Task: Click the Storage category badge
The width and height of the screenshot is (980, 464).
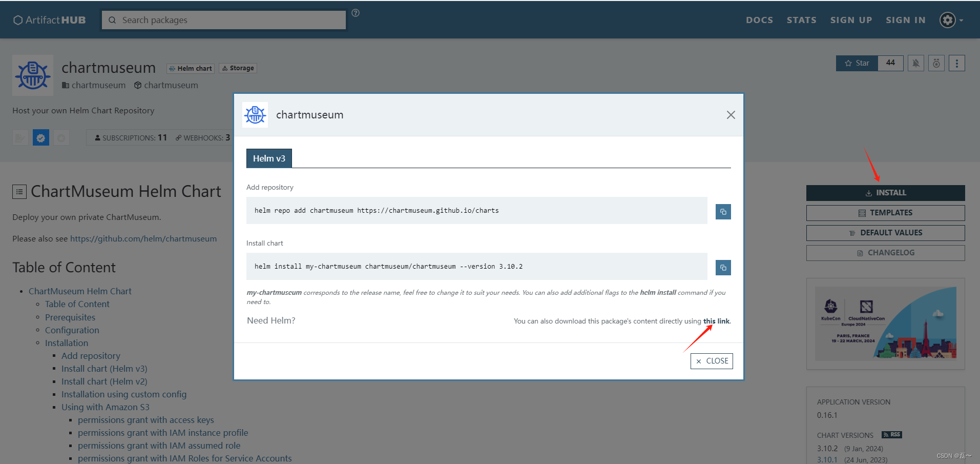Action: click(238, 68)
